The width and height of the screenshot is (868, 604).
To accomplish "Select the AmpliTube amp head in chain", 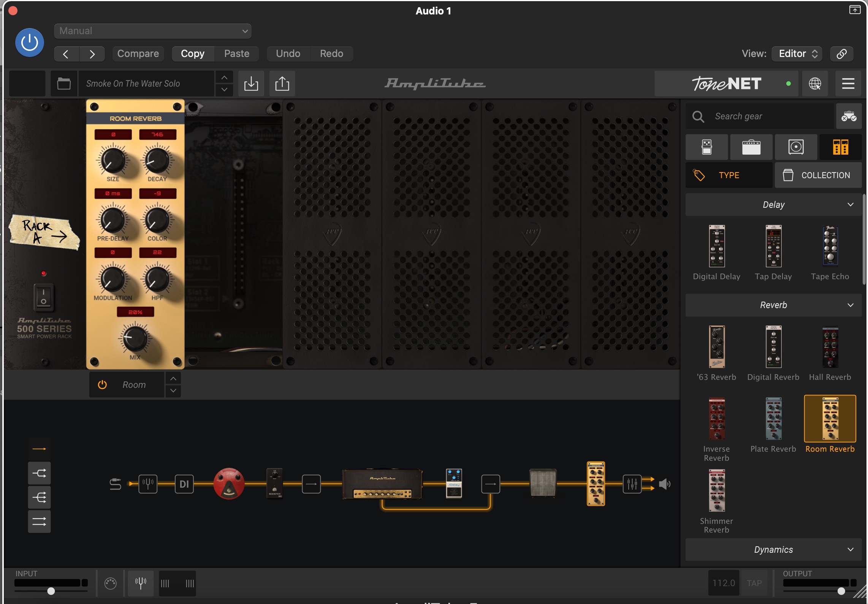I will [382, 484].
